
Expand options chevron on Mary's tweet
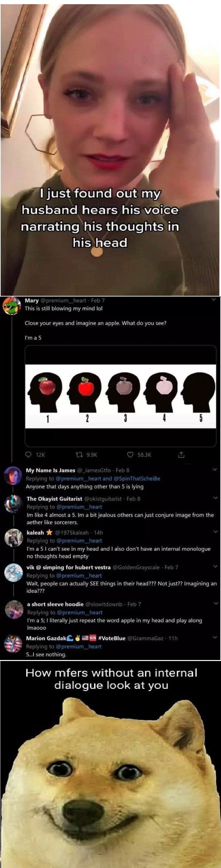pos(213,299)
